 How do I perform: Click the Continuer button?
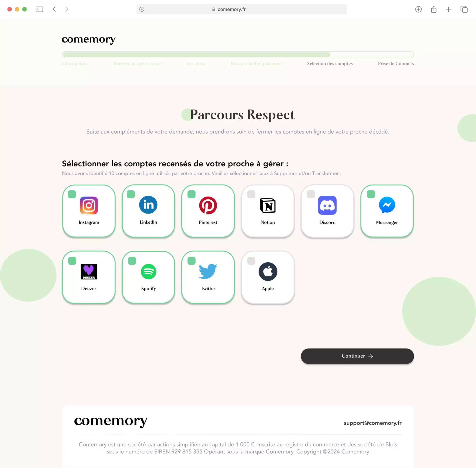[357, 356]
